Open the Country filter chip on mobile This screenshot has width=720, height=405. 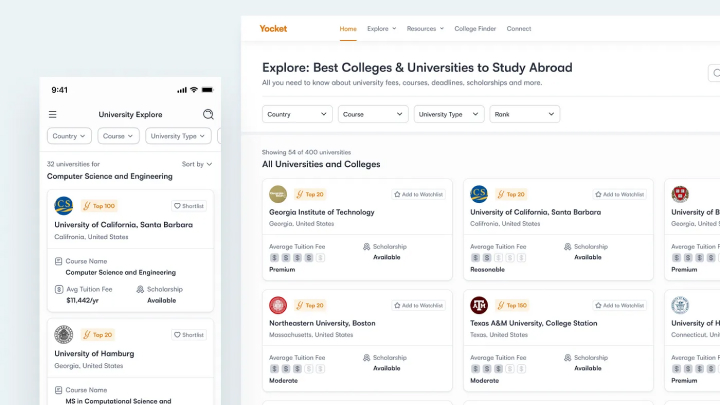pyautogui.click(x=69, y=136)
